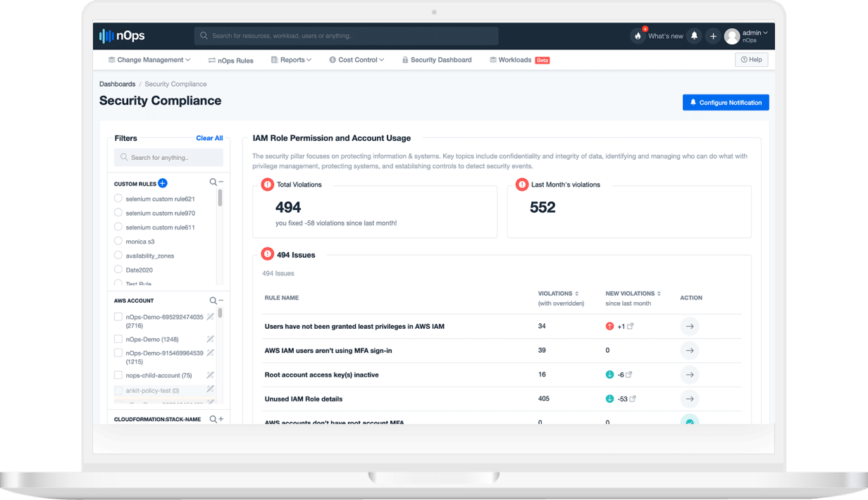The width and height of the screenshot is (868, 500).
Task: Click search icon in AWS Account section
Action: pos(213,300)
